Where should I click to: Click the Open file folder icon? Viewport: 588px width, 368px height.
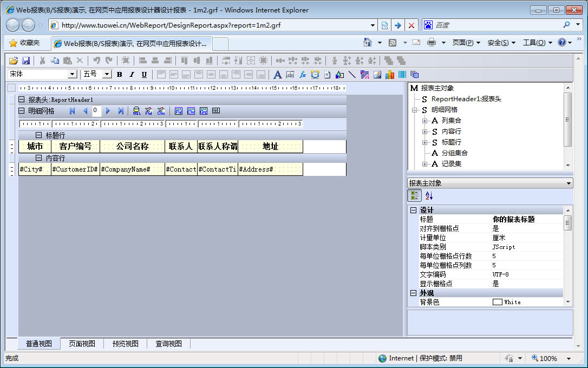coord(14,61)
